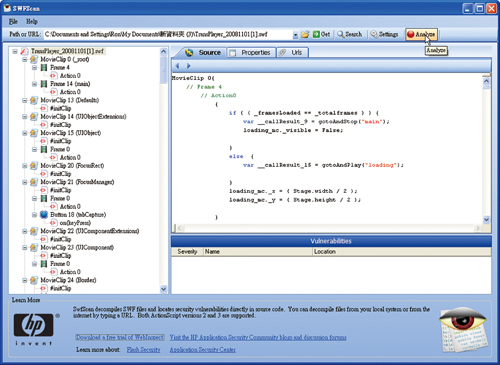Screen dimensions: 500x365
Task: Collapse the TransPlayer_20081101[1].swf root node
Action: point(15,51)
